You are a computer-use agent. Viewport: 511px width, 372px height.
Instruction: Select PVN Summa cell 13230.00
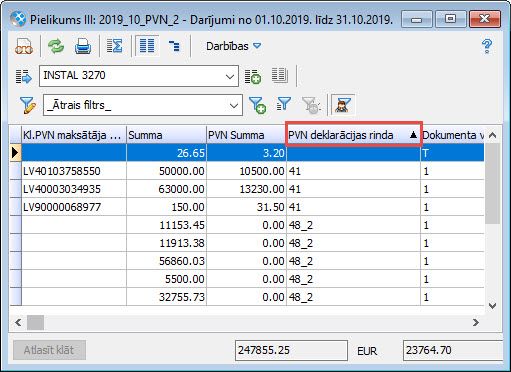pyautogui.click(x=246, y=189)
